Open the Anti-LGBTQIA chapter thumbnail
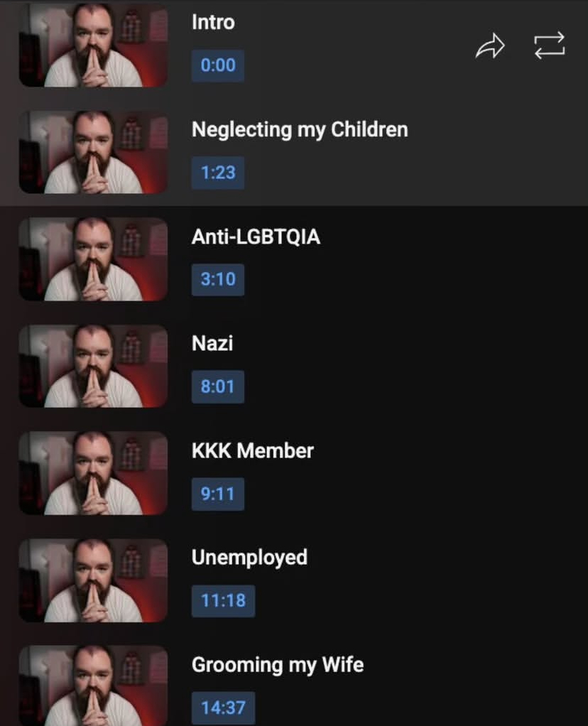Screen dimensions: 588x726 point(93,259)
